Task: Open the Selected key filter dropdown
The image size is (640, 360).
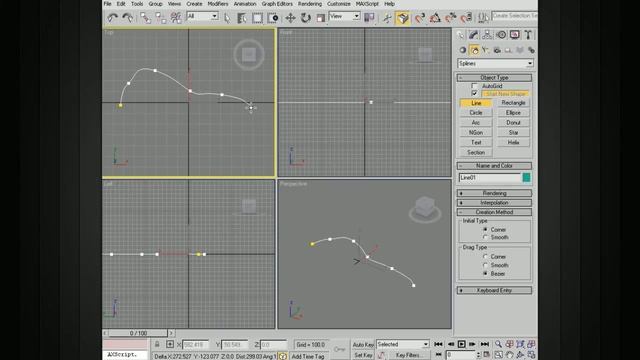Action: (x=402, y=344)
